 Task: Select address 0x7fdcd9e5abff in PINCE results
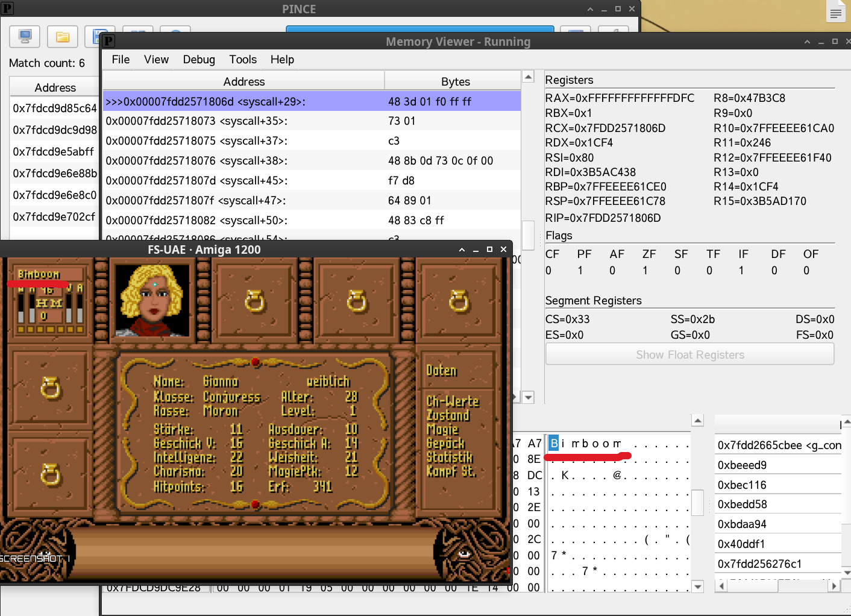click(x=55, y=152)
